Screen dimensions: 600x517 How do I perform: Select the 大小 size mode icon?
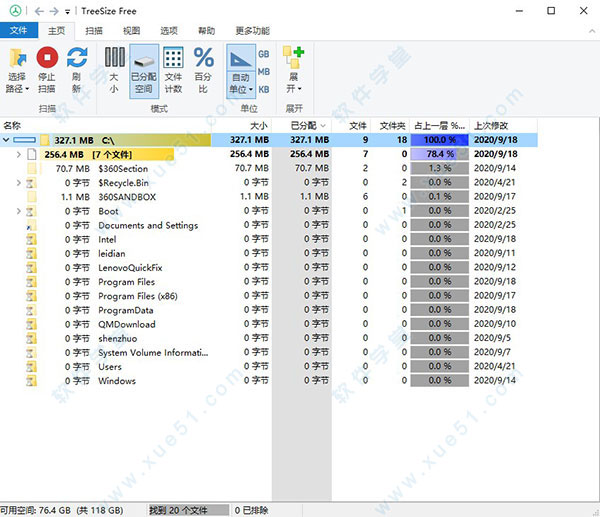(x=113, y=59)
